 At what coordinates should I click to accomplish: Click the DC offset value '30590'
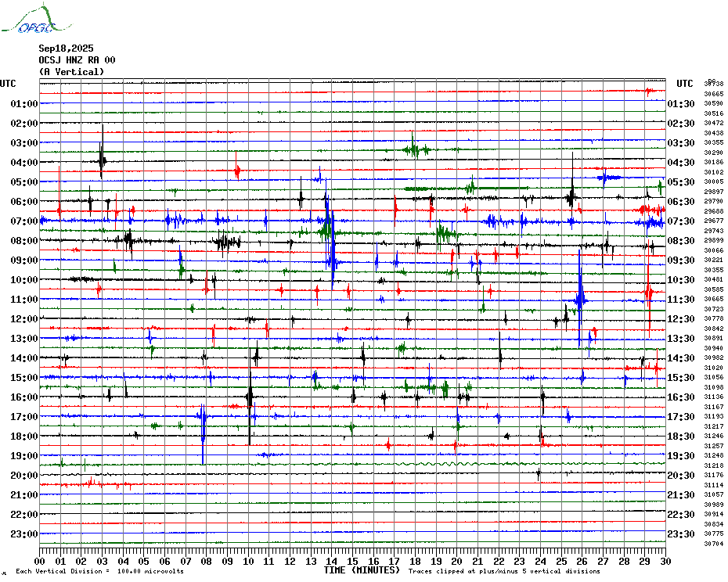tap(714, 103)
